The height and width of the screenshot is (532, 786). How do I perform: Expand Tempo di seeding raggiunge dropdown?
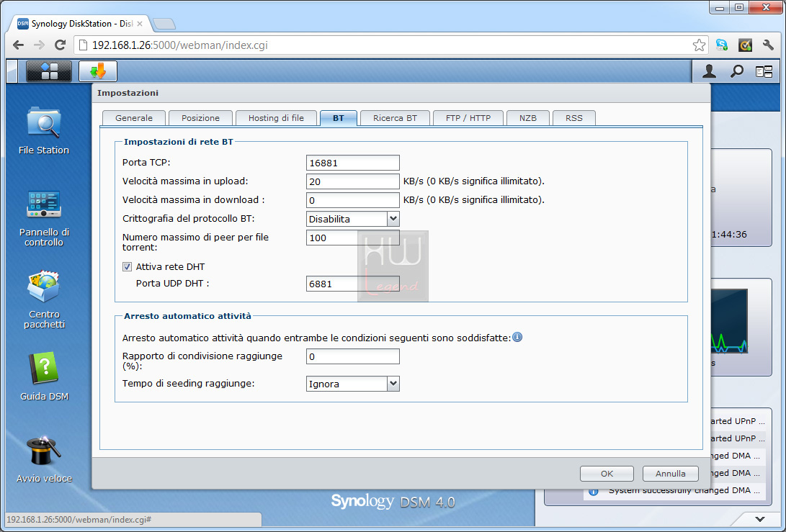point(393,384)
